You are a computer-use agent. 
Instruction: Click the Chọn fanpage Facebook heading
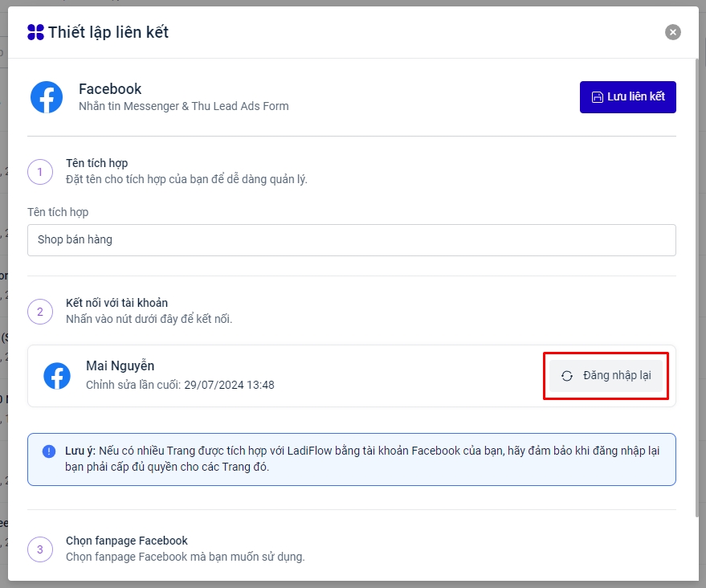127,541
